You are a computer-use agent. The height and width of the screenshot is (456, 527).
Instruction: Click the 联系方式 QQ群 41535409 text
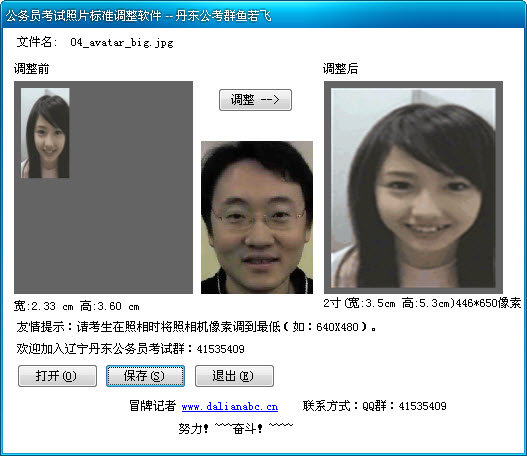374,406
